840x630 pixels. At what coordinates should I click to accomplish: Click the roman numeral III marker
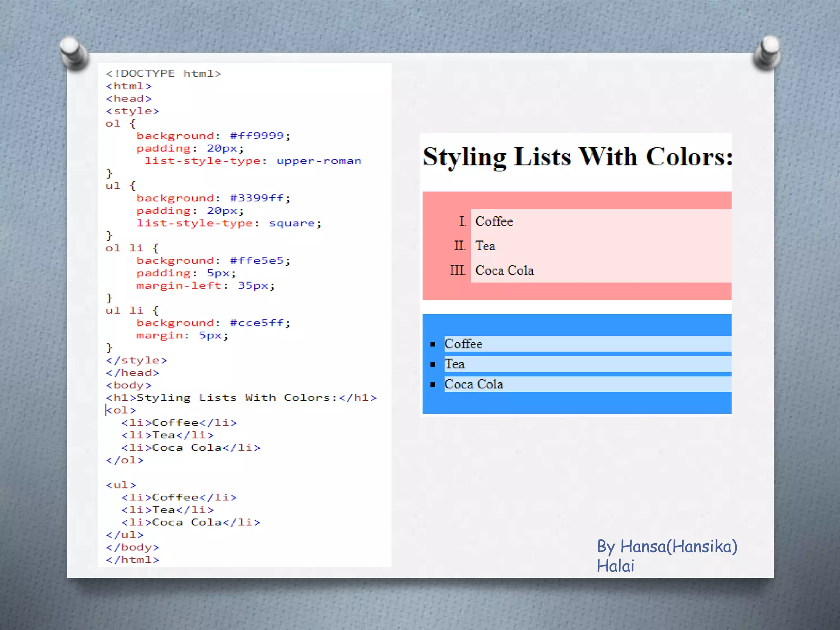457,271
